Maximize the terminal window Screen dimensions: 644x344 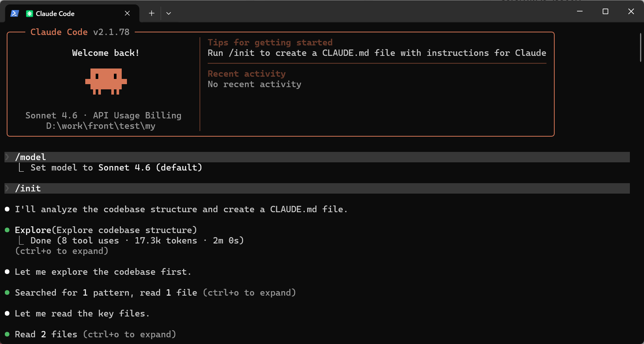(x=605, y=12)
